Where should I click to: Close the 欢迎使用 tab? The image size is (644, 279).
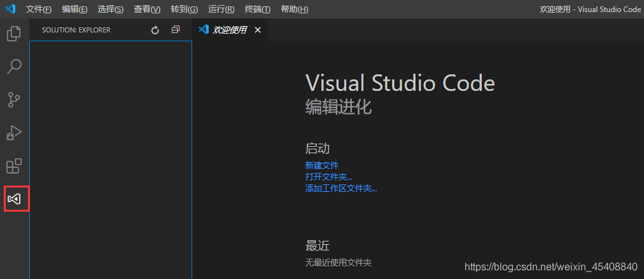tap(258, 30)
